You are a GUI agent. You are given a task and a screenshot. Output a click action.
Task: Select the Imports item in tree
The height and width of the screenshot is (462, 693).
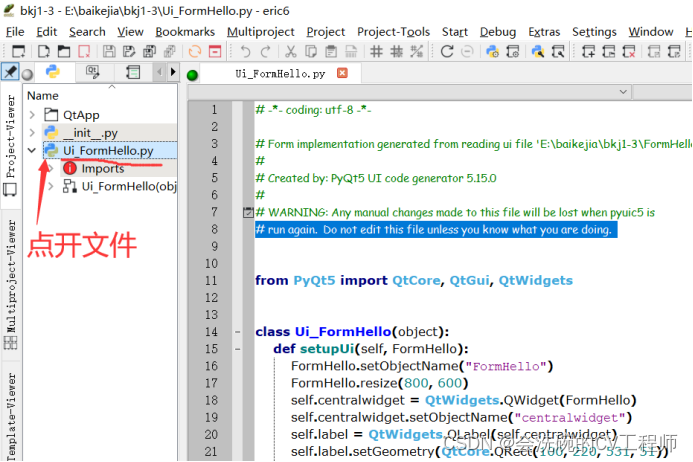click(x=103, y=168)
